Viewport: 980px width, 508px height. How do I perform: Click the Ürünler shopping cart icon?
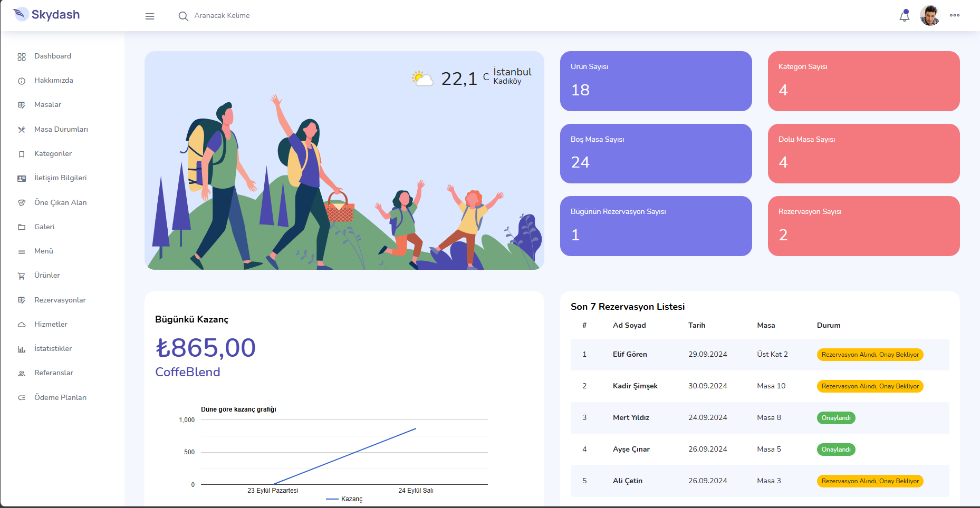[x=22, y=276]
